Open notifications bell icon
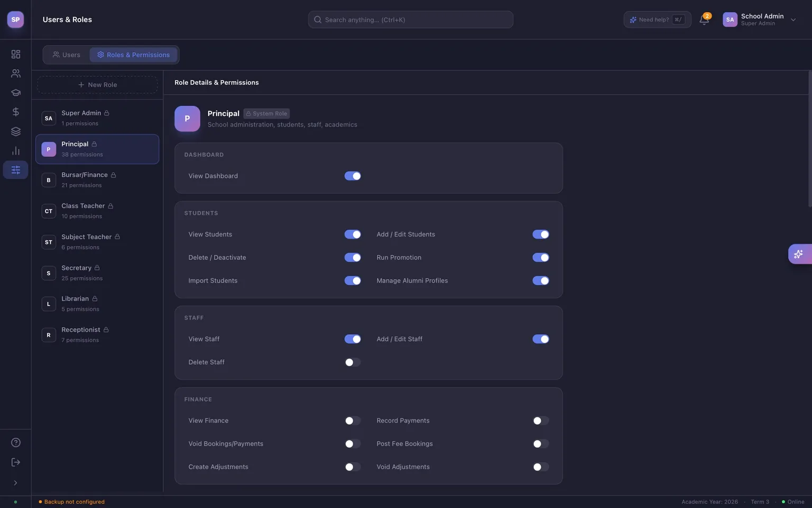812x508 pixels. (x=704, y=20)
